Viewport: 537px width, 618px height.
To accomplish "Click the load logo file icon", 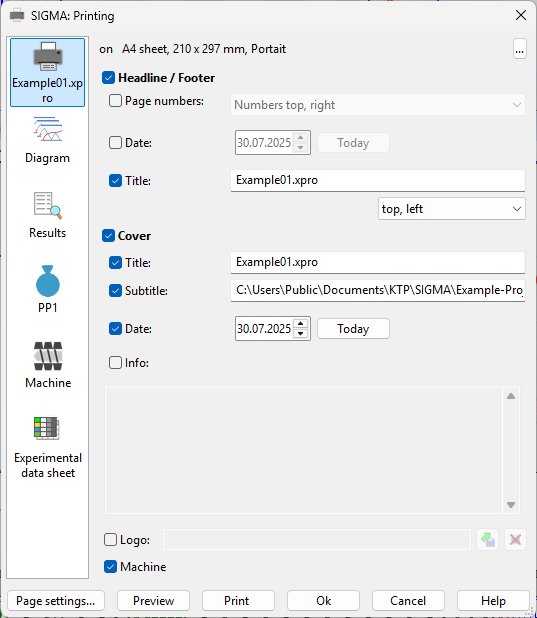I will click(x=488, y=539).
